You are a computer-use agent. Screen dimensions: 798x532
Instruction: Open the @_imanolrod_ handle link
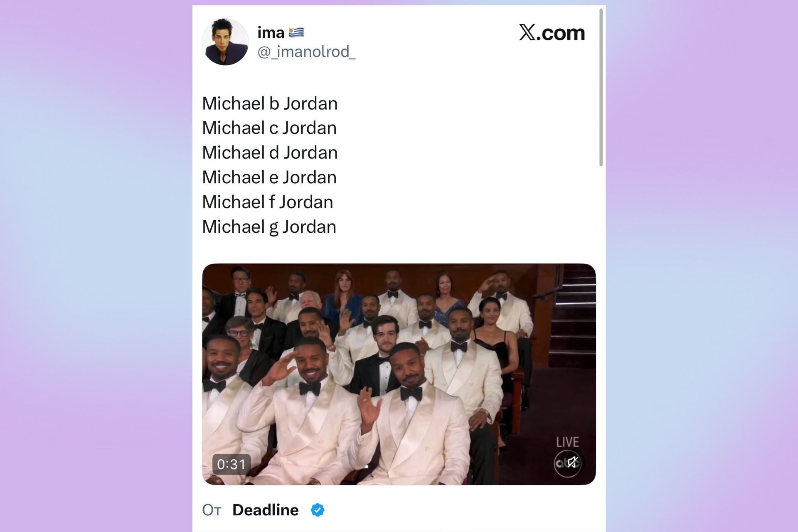click(306, 52)
